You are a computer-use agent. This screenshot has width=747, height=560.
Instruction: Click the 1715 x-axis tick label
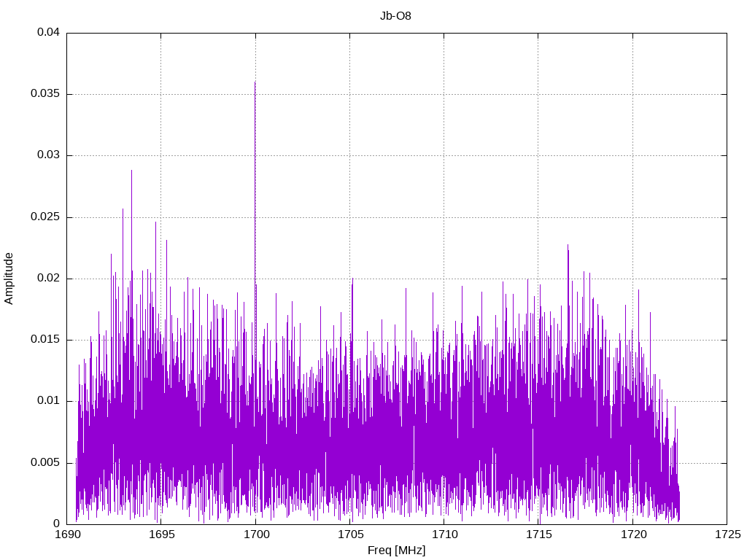pyautogui.click(x=538, y=535)
